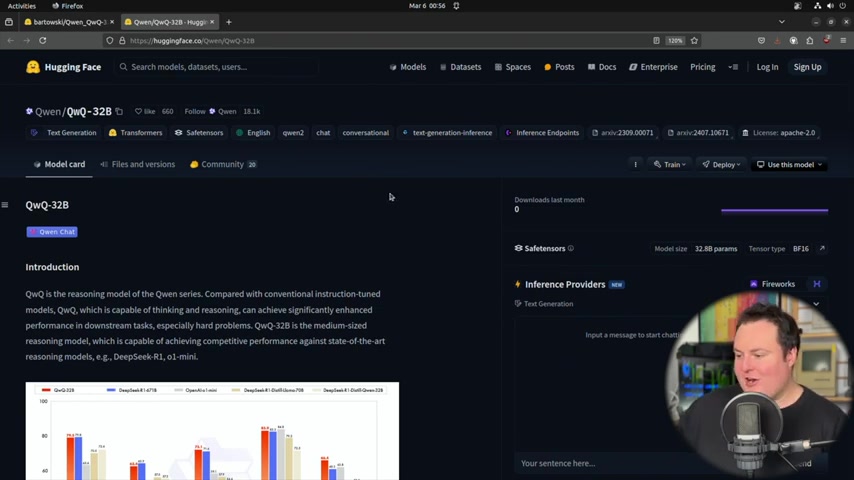The width and height of the screenshot is (854, 480).
Task: Click the Your sentence here input
Action: (605, 463)
